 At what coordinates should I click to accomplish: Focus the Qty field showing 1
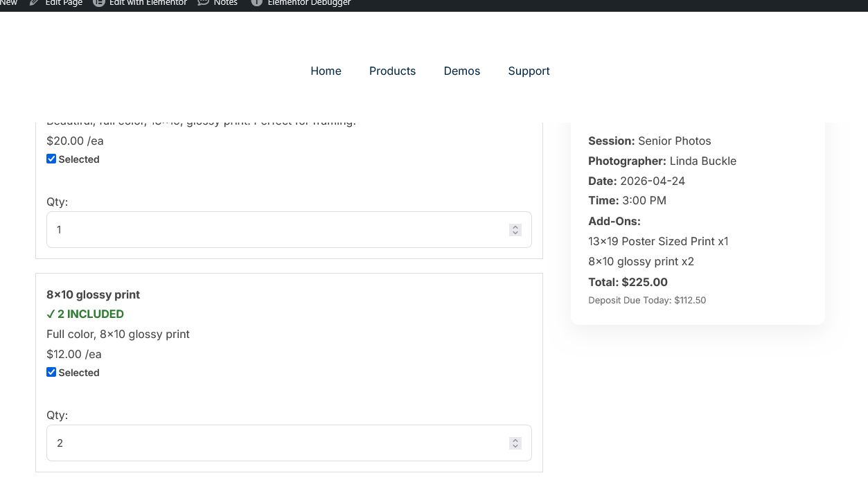pos(277,229)
